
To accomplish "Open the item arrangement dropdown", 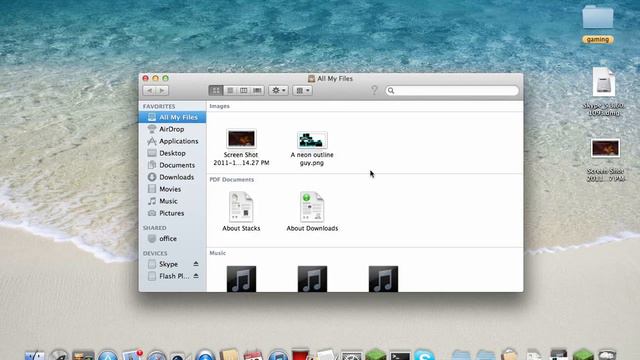I will point(302,90).
